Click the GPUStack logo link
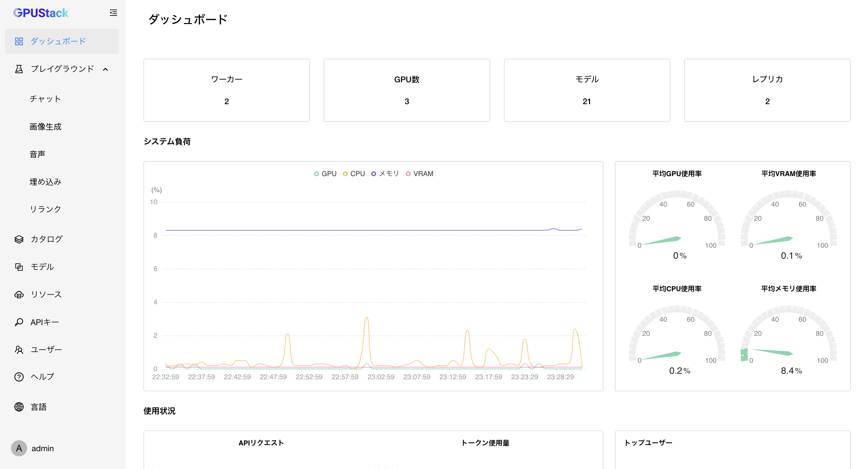The height and width of the screenshot is (469, 868). click(41, 13)
